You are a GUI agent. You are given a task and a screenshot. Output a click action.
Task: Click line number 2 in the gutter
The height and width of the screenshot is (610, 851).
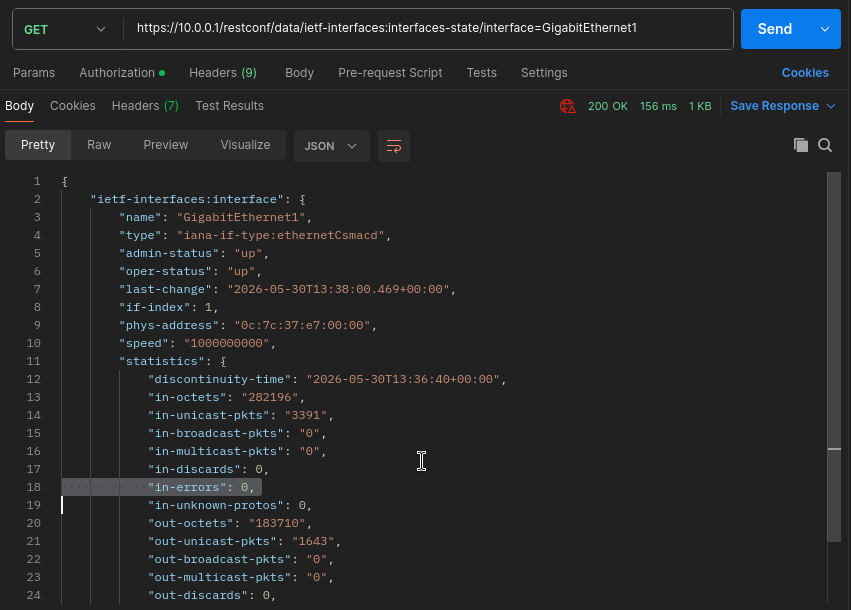pos(37,199)
